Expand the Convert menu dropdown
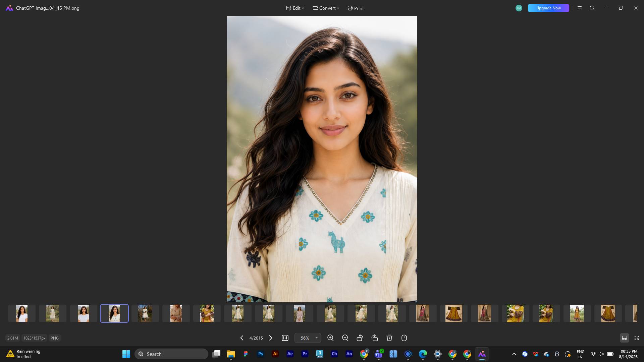Screen dimensions: 644x362 [326, 8]
